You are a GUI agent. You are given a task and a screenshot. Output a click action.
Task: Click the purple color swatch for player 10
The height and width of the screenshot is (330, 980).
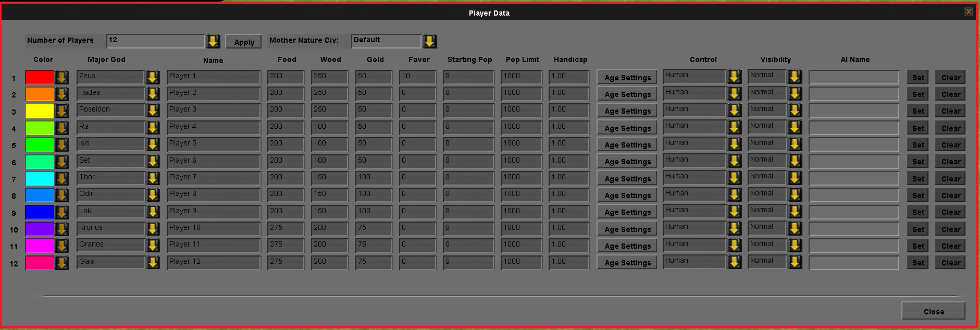(40, 229)
